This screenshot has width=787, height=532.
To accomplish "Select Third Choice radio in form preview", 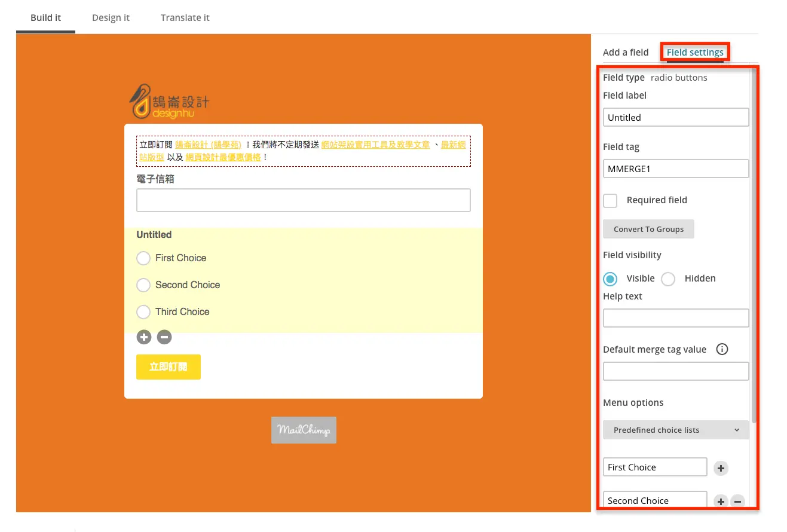I will click(x=143, y=312).
